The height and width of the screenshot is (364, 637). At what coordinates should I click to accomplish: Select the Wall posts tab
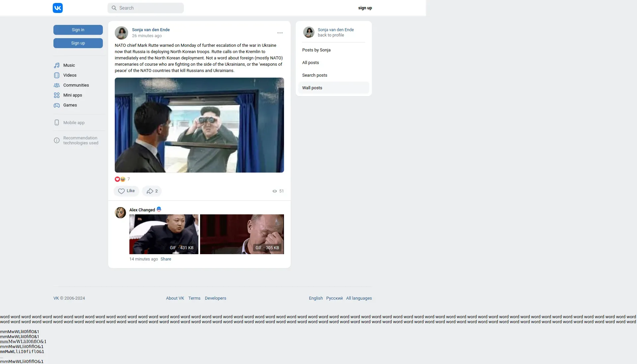click(x=312, y=88)
